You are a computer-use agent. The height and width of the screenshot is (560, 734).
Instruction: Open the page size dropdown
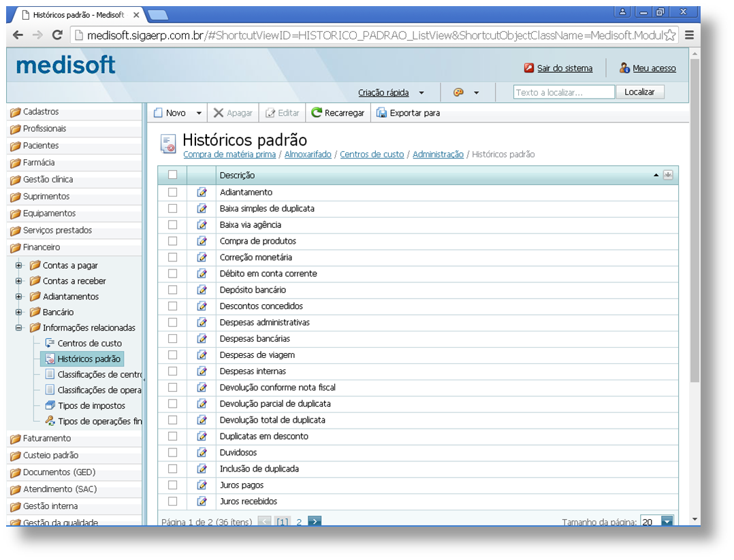point(667,521)
